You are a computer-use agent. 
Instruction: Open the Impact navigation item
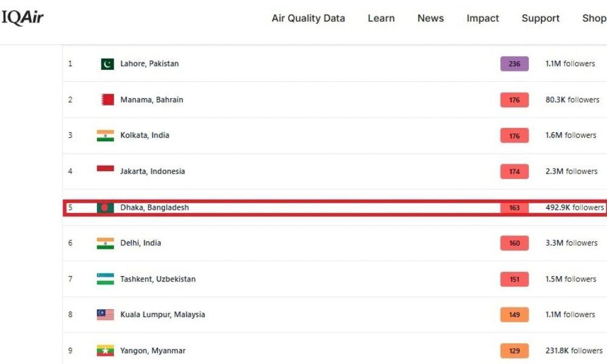(483, 18)
